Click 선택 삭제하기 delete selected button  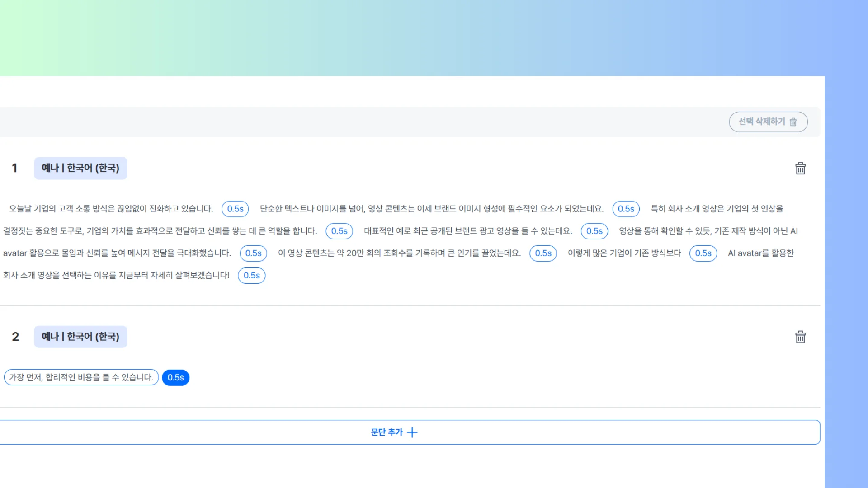(x=768, y=122)
